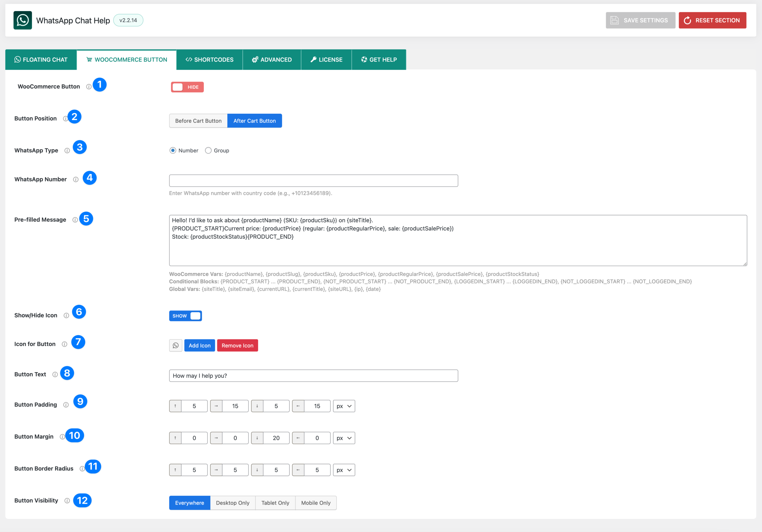Click info icon beside Pre-filled Message
Screen dimensions: 762x532
coord(75,220)
